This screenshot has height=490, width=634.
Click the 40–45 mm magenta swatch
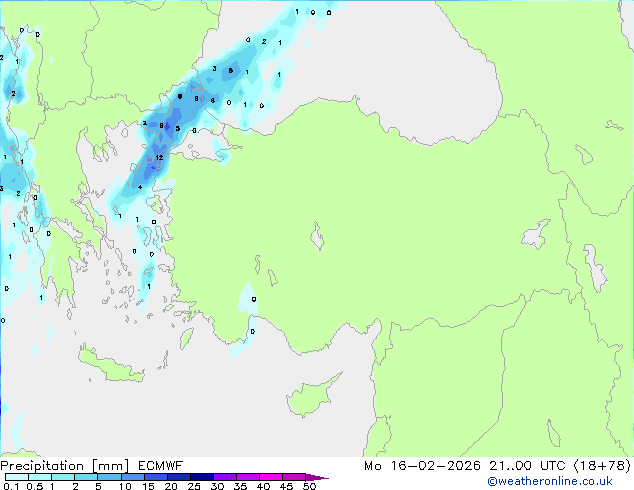271,477
